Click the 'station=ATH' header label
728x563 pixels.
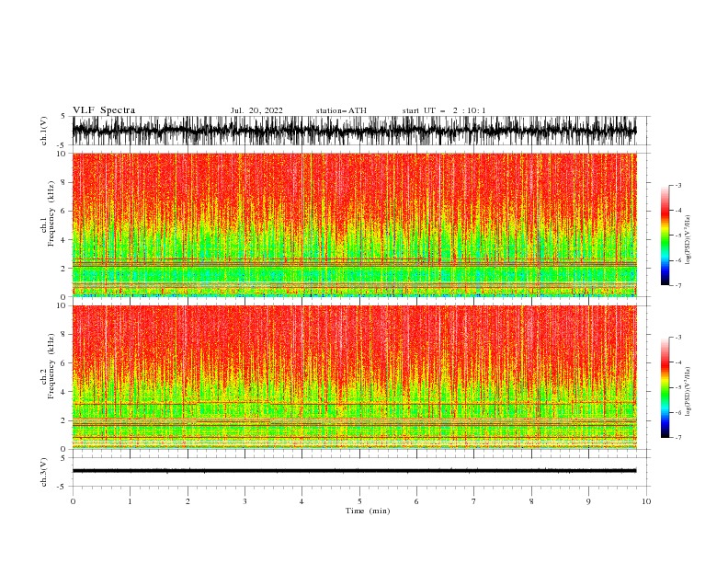[341, 110]
